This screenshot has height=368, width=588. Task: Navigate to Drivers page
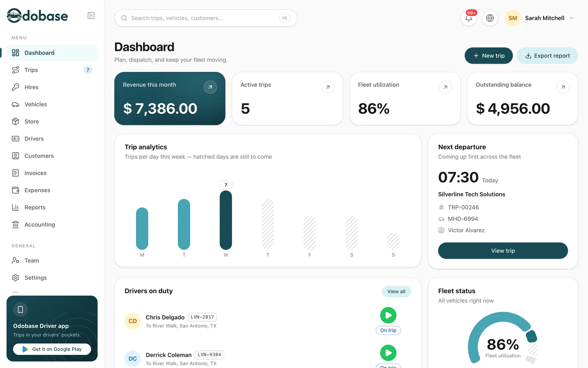[52, 139]
